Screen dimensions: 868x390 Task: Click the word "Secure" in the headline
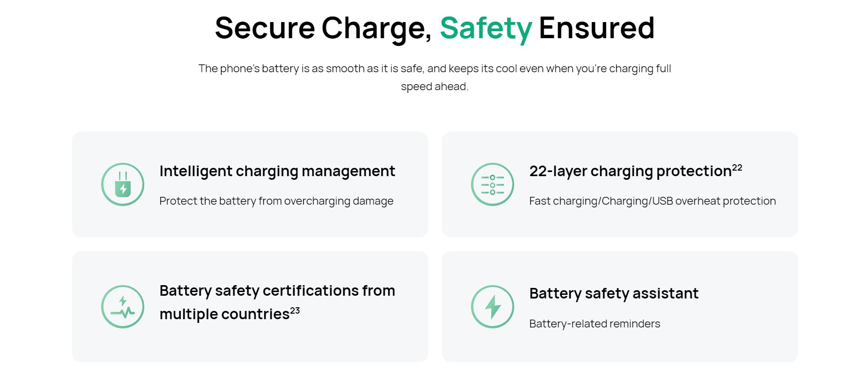pyautogui.click(x=265, y=29)
